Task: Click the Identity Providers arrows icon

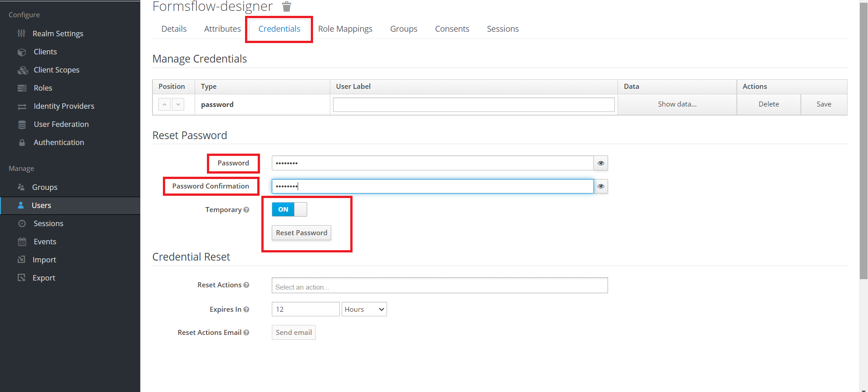Action: [22, 106]
